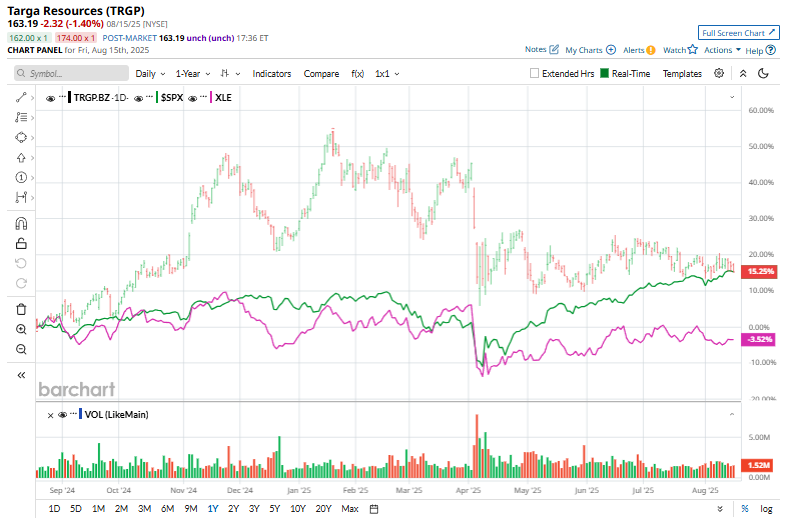Open Help question mark icon

pyautogui.click(x=771, y=50)
